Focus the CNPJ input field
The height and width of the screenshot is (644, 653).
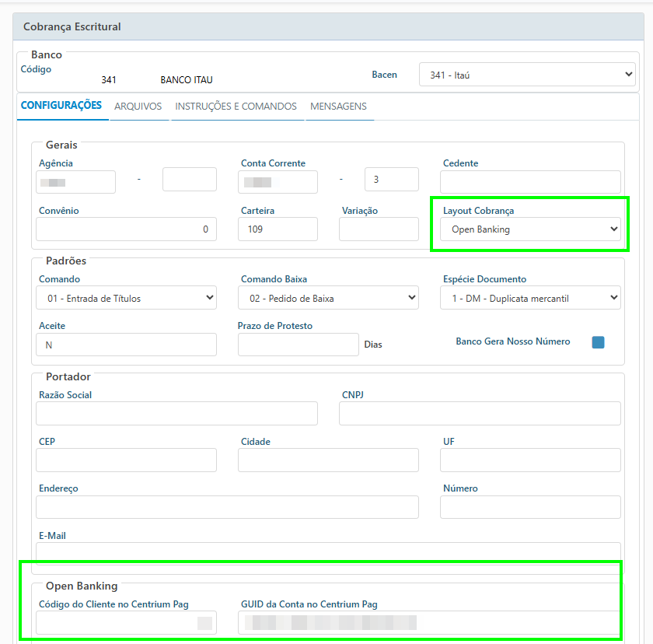480,414
